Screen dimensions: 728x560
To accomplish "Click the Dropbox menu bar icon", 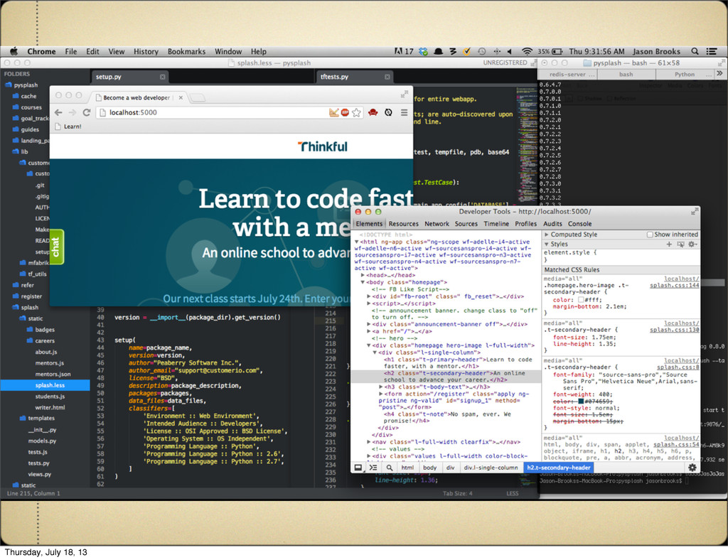I will pos(423,51).
